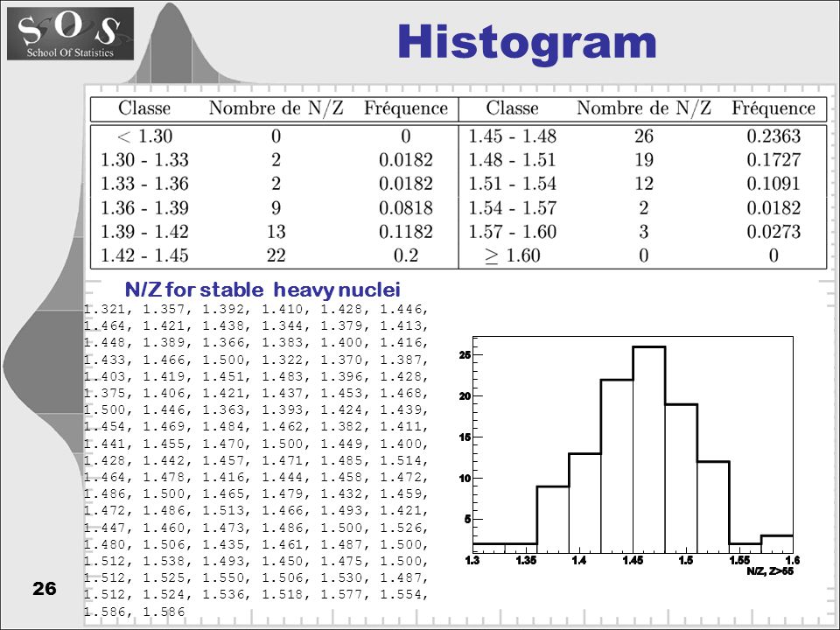This screenshot has height=630, width=840.
Task: Click x-axis tick label 1.55
Action: 740,560
